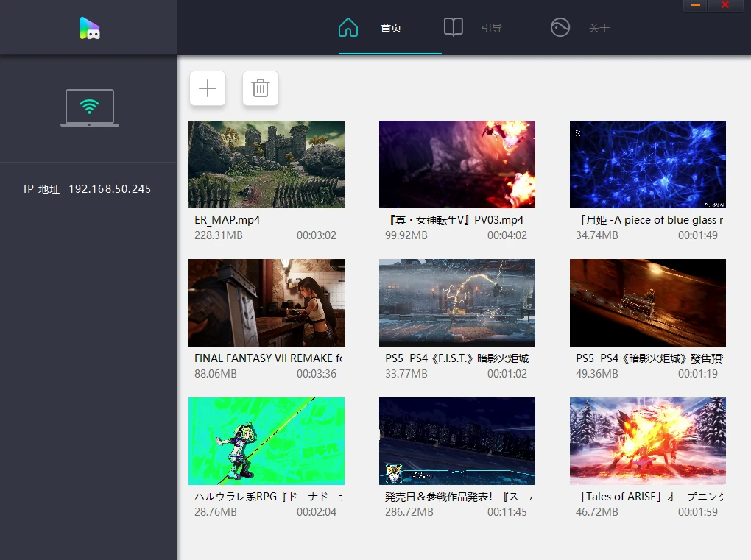Select the ER_MAP.mp4 video thumbnail
The image size is (751, 560).
point(267,164)
